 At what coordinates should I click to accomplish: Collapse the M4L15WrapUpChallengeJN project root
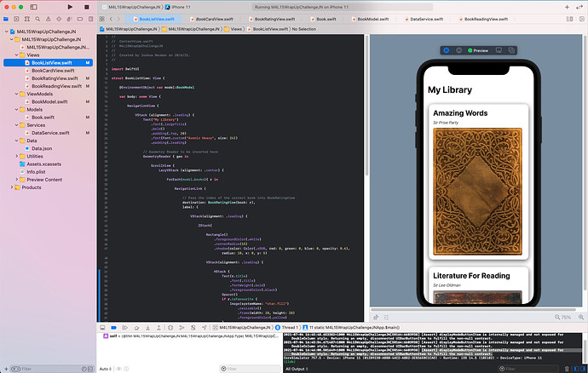6,32
